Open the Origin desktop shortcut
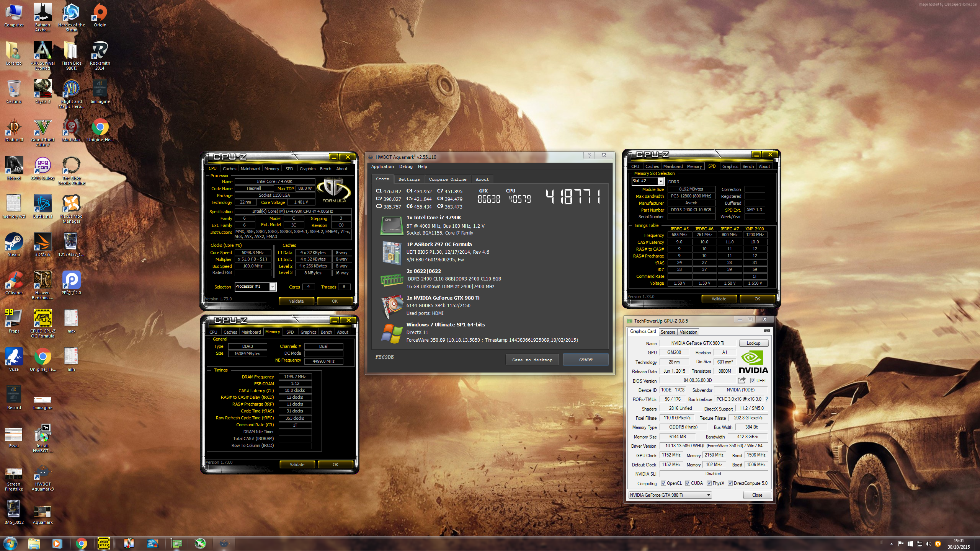 [100, 15]
